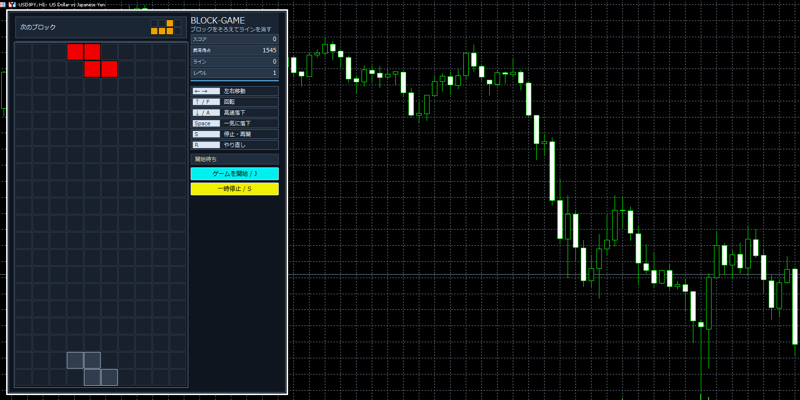Viewport: 800px width, 400px height.
Task: Select the arrow keys left-right move row
Action: (x=235, y=91)
